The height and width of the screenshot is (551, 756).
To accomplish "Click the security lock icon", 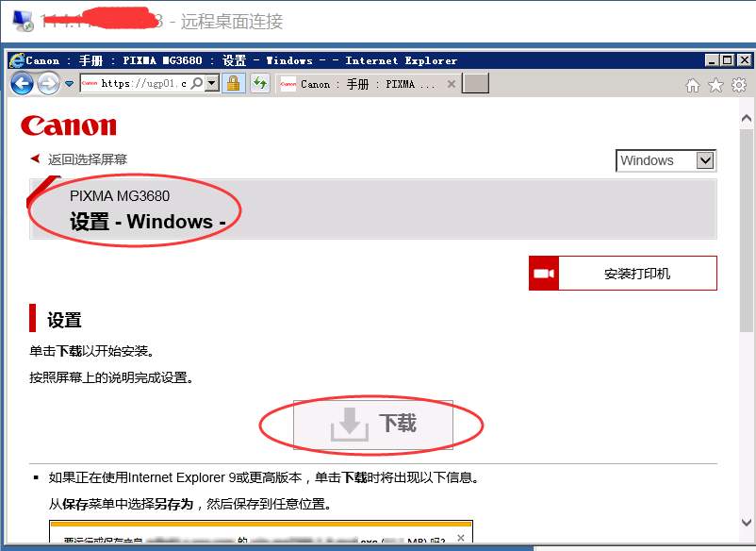I will point(234,83).
